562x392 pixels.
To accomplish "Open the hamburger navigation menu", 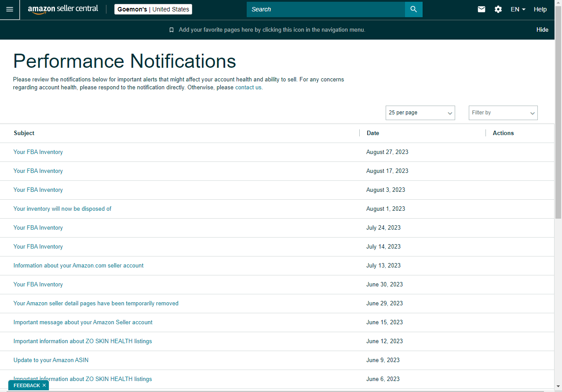I will (x=10, y=9).
